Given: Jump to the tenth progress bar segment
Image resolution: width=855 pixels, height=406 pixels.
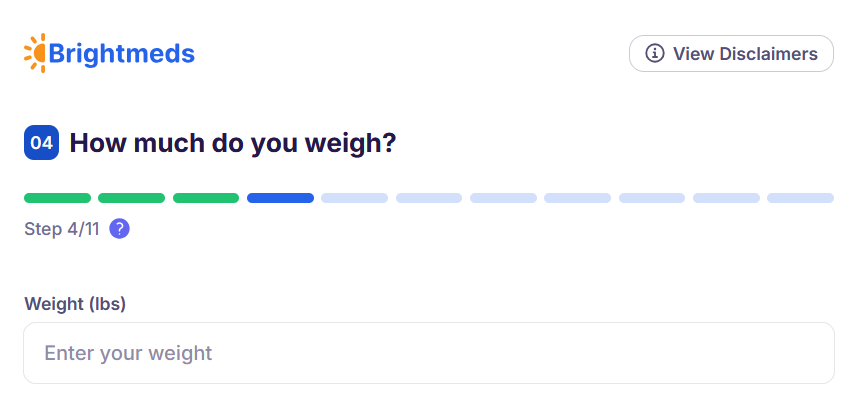Looking at the screenshot, I should (726, 198).
